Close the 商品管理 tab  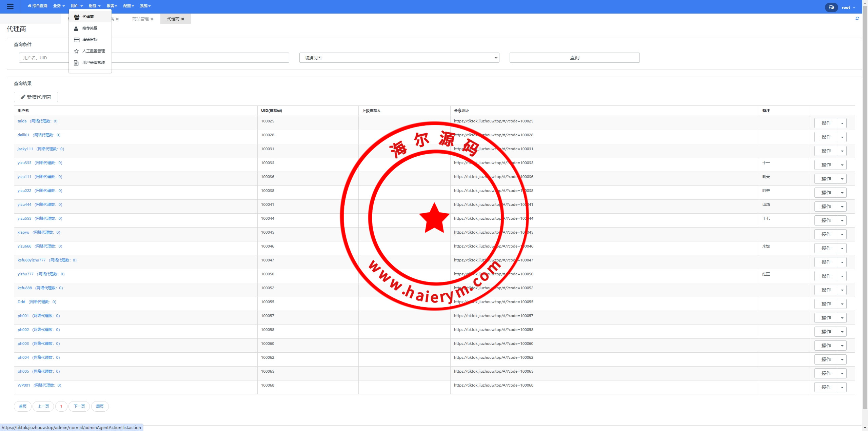[152, 19]
